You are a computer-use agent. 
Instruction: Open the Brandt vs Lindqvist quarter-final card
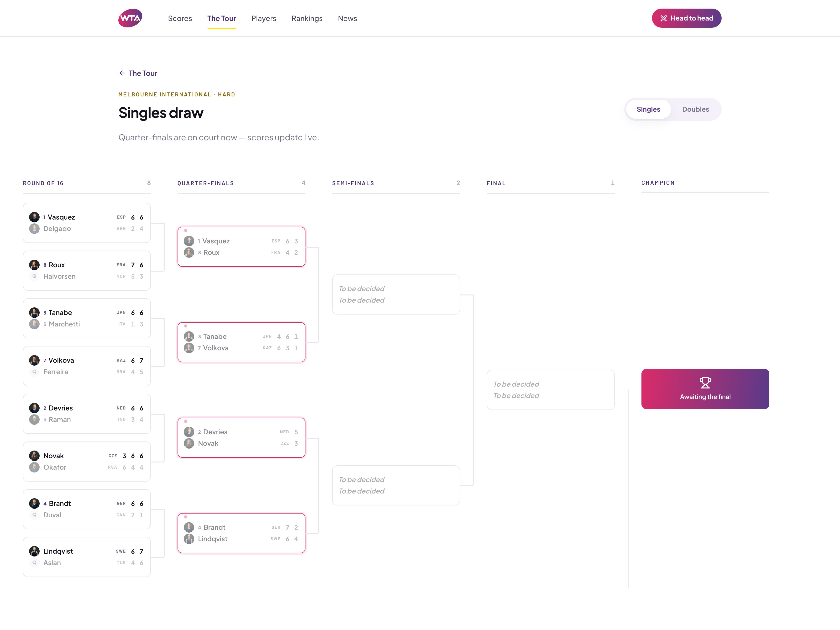241,533
